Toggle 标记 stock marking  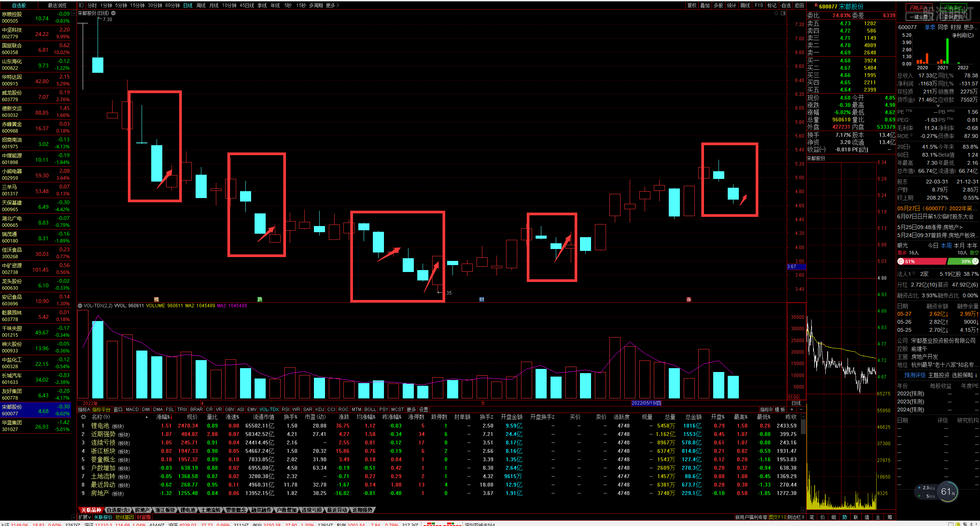click(x=772, y=5)
